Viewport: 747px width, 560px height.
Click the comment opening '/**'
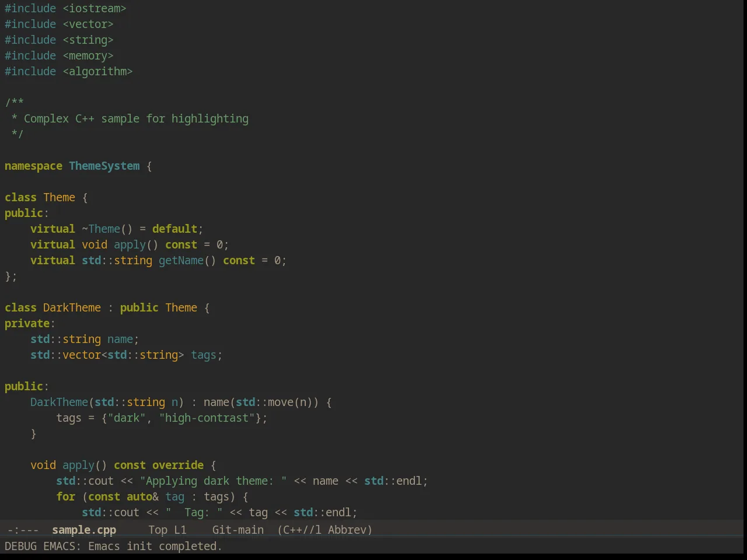[x=15, y=103]
